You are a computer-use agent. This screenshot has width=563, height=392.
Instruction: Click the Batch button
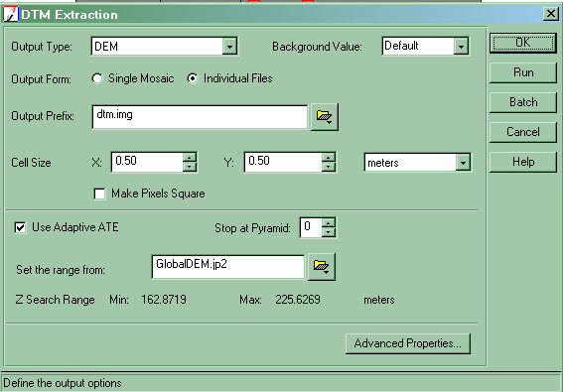pos(523,102)
